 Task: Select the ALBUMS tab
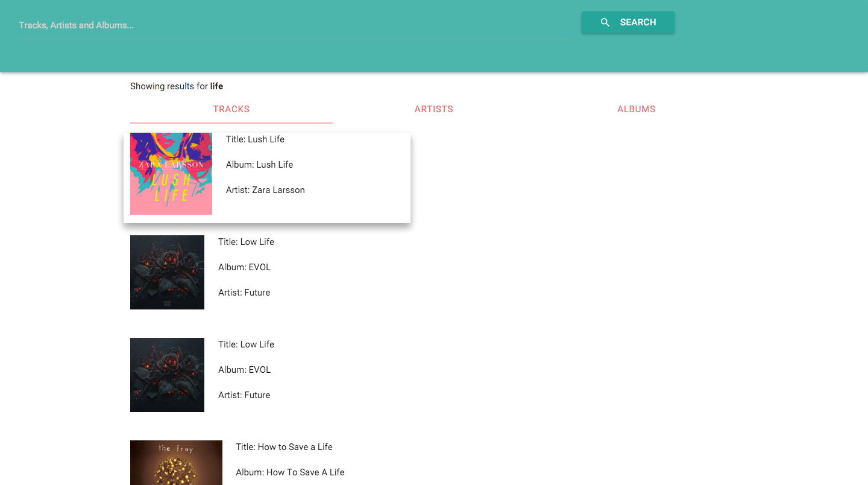click(637, 109)
